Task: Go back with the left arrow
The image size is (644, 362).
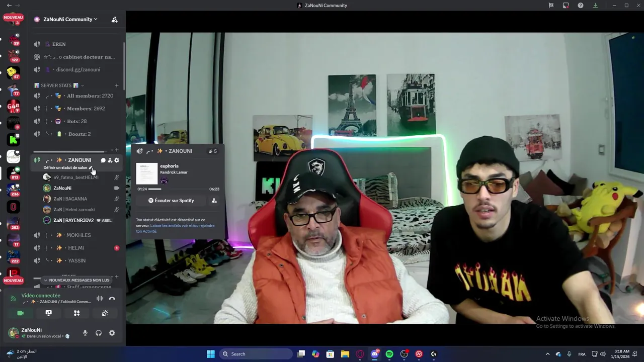Action: click(9, 6)
